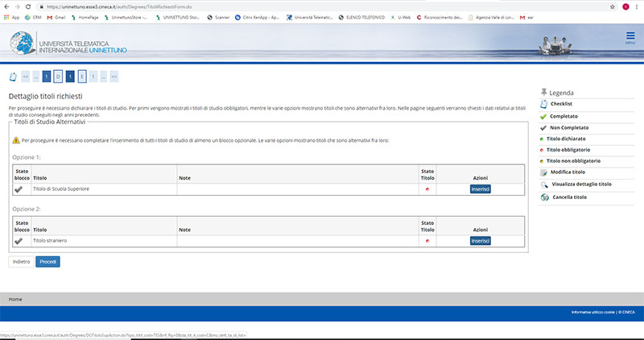The width and height of the screenshot is (644, 340).
Task: Jump back with the << step button
Action: click(25, 77)
